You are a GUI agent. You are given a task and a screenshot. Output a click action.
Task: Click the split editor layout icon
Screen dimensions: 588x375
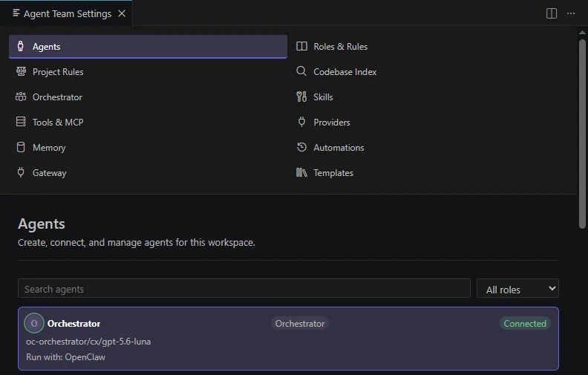click(x=551, y=13)
